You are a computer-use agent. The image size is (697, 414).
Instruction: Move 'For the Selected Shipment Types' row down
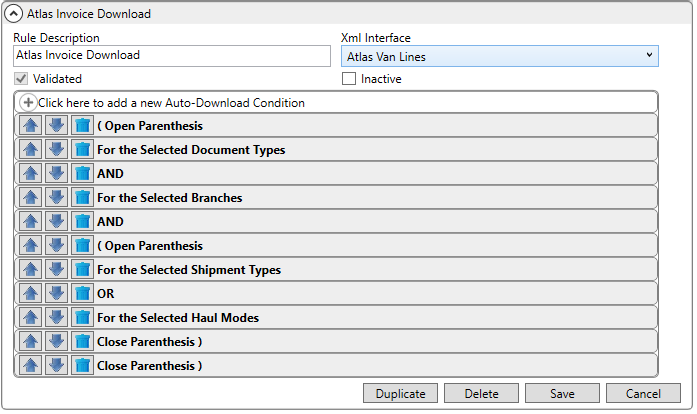pos(56,269)
